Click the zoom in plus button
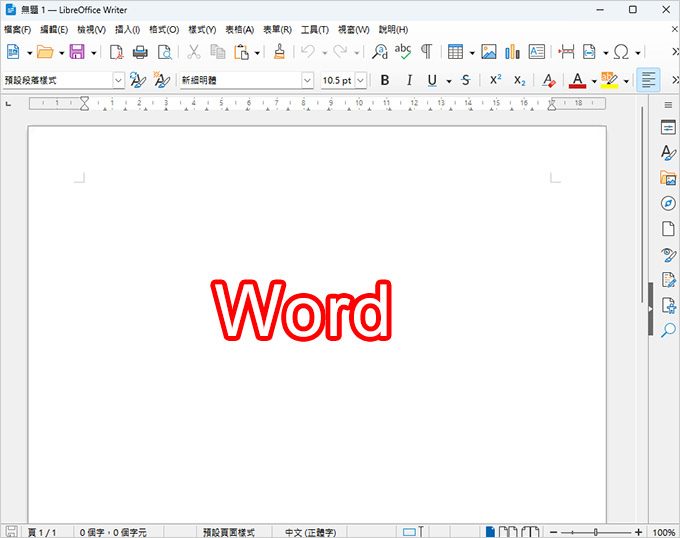Image resolution: width=680 pixels, height=538 pixels. pyautogui.click(x=638, y=532)
